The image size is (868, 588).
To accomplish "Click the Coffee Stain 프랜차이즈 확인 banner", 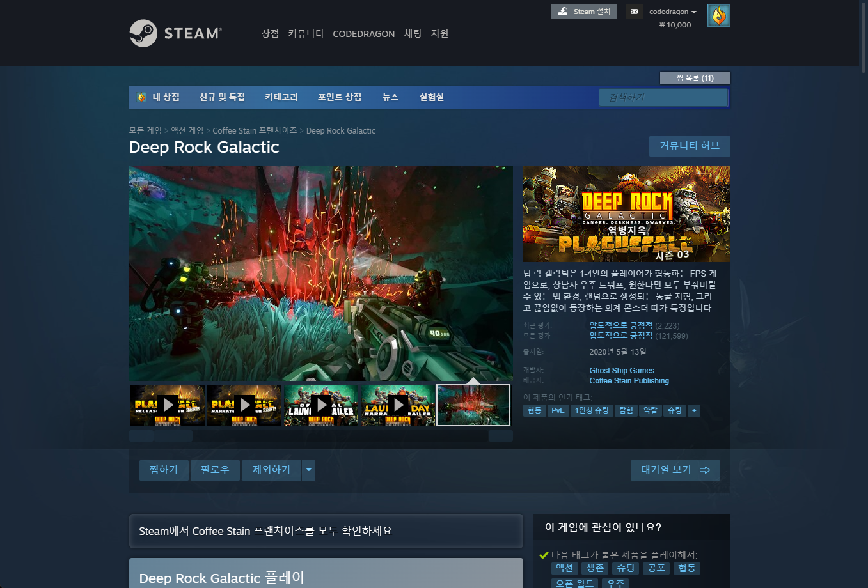I will (326, 531).
